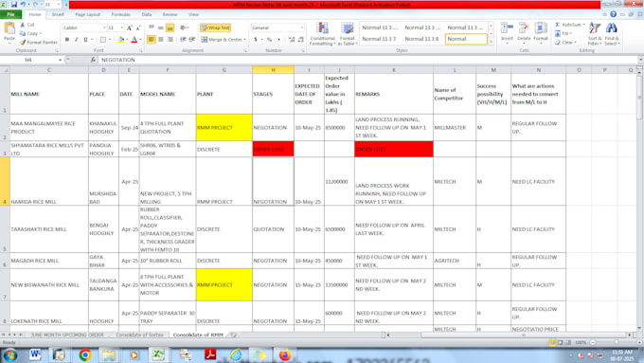644x363 pixels.
Task: Select the Normal cell style
Action: point(466,39)
